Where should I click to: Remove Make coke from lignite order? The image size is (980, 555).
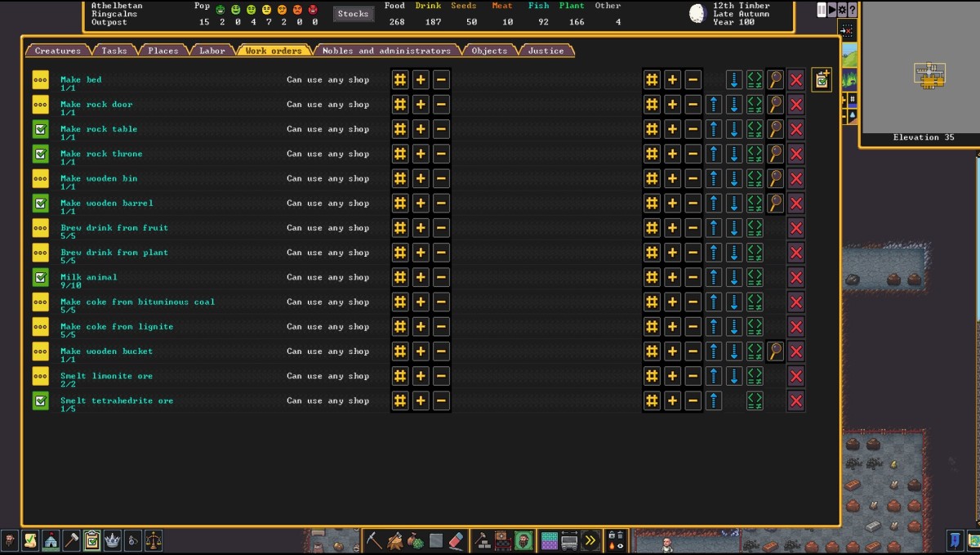click(x=796, y=326)
